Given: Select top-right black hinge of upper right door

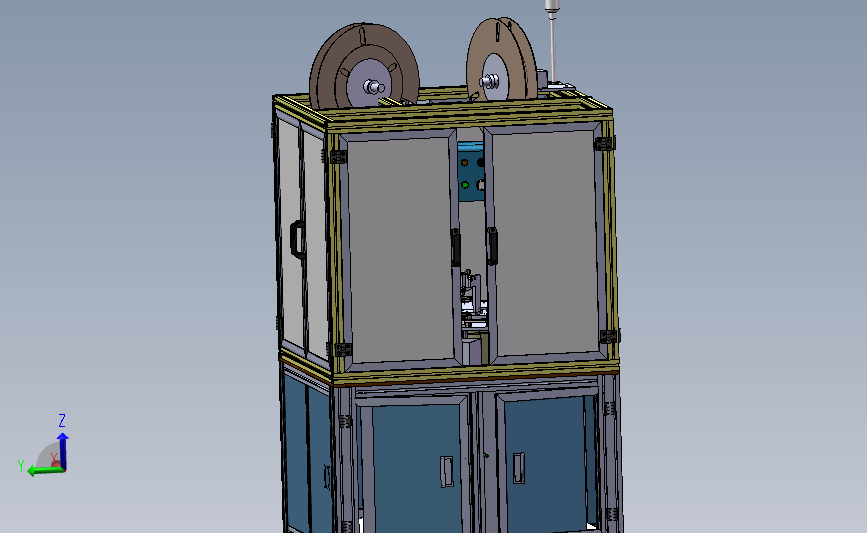Looking at the screenshot, I should point(604,144).
